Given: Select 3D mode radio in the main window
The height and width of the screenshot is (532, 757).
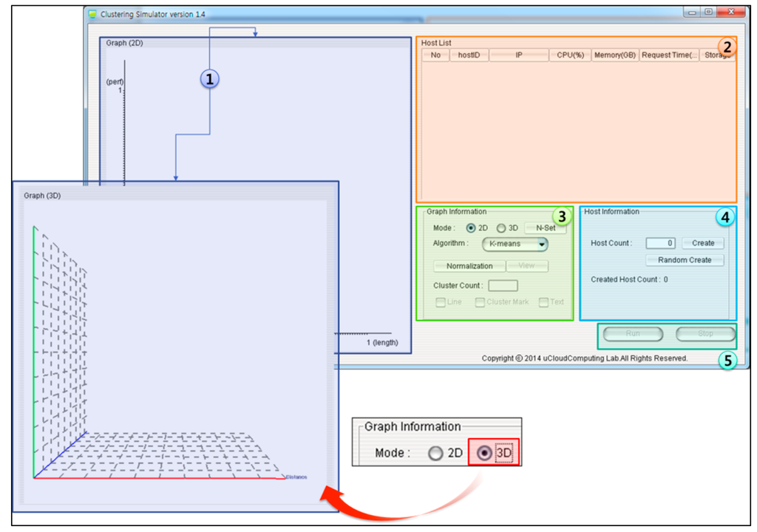Looking at the screenshot, I should [500, 228].
